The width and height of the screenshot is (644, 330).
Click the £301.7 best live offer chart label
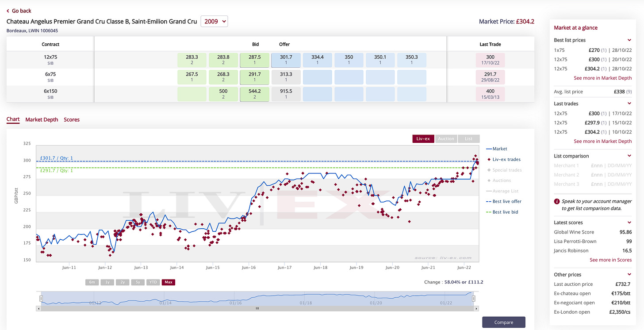pos(56,158)
